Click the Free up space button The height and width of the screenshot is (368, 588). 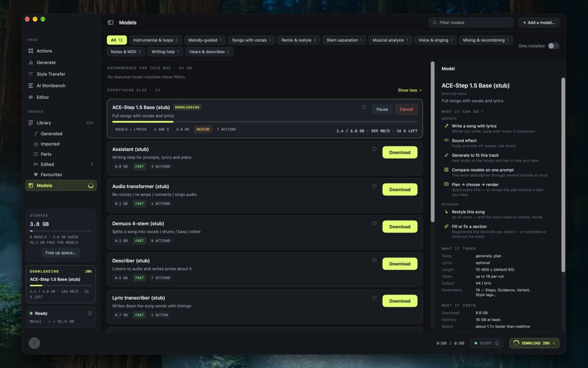(61, 253)
